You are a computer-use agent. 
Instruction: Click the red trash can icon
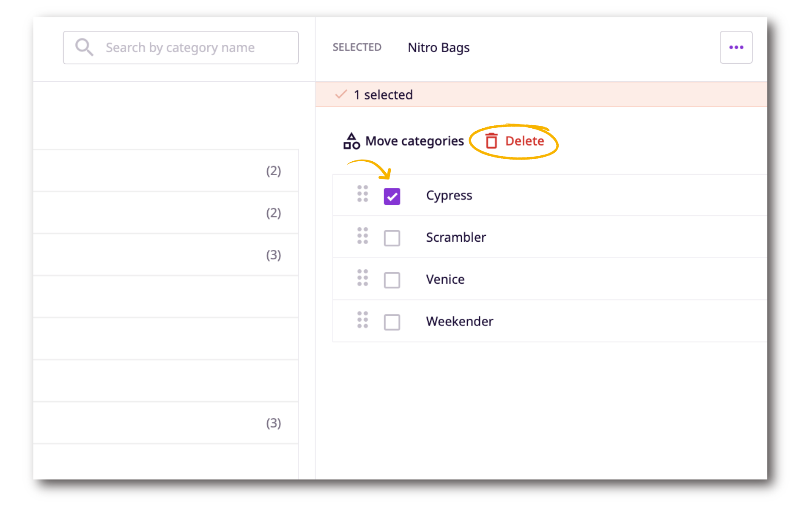[491, 141]
